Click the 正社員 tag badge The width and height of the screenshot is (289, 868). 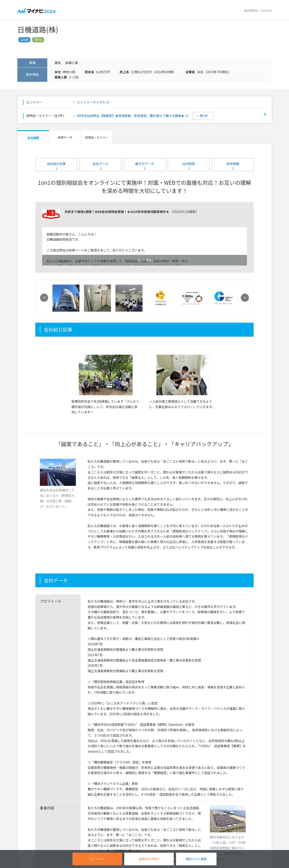click(x=24, y=40)
